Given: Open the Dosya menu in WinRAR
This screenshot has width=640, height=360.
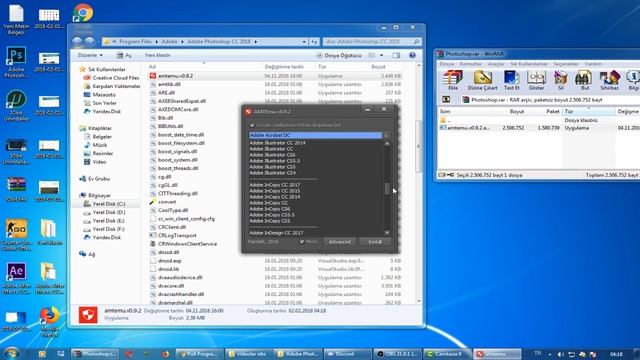Looking at the screenshot, I should 446,64.
